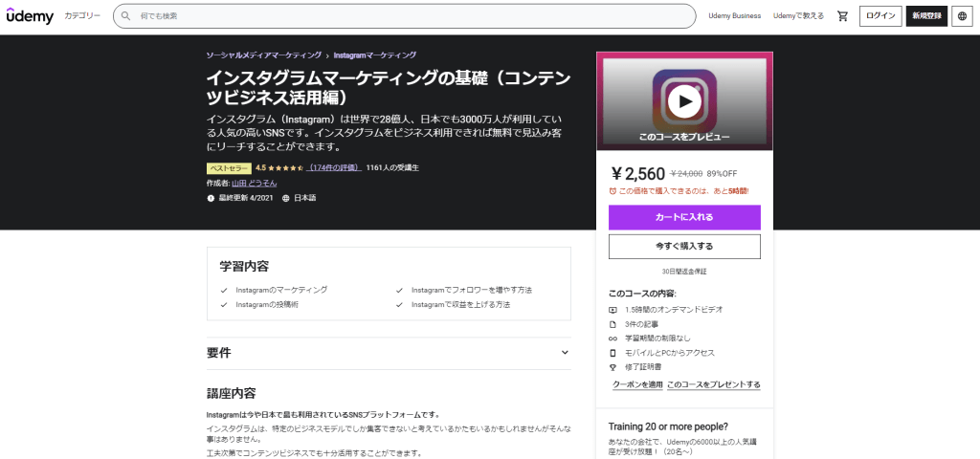This screenshot has height=459, width=980.
Task: Click このコースをプレゼントする link
Action: point(714,384)
